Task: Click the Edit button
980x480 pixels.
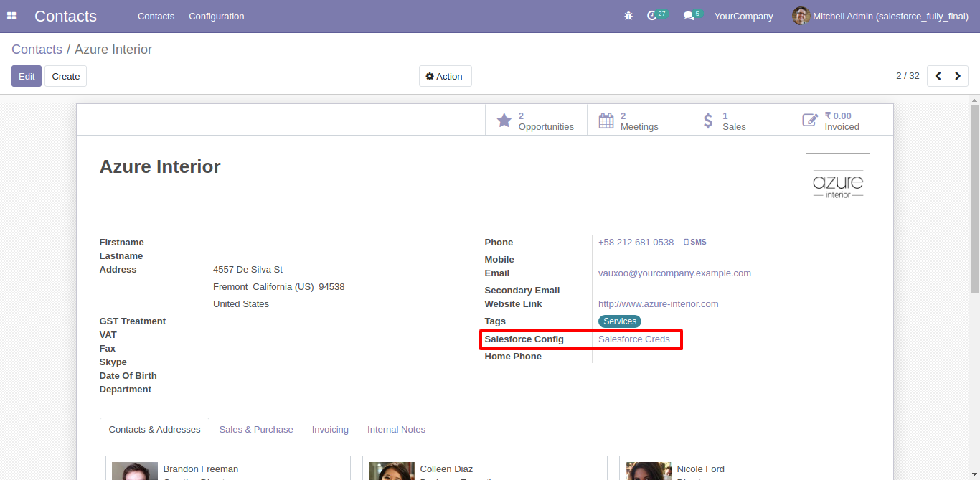Action: point(27,76)
